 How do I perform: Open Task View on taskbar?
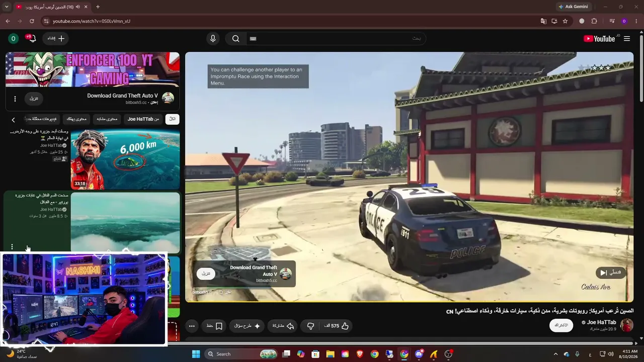click(x=286, y=354)
